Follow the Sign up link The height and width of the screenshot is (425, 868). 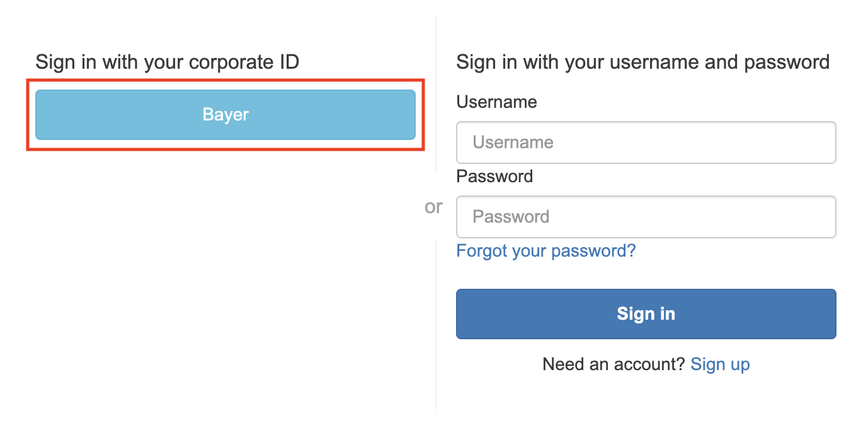(720, 364)
